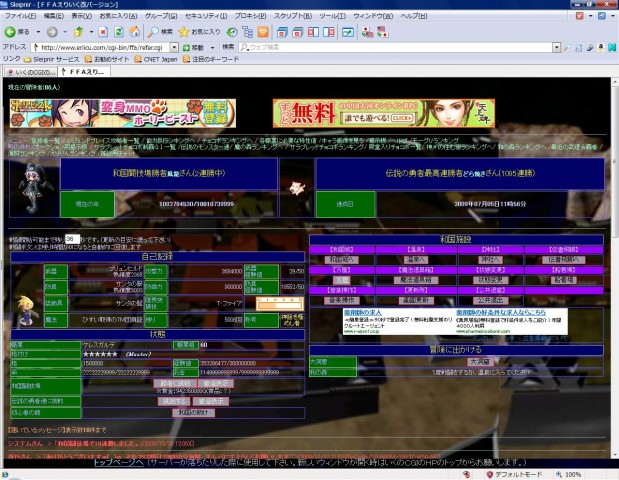Stop loading with the red X page icon
619x480 pixels.
[103, 32]
